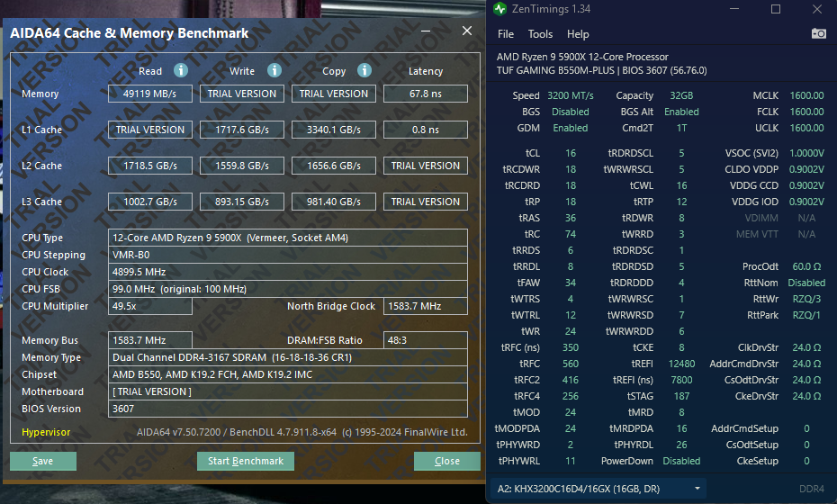Maximize the ZenTimings window
Viewport: 837px width, 504px height.
[776, 8]
